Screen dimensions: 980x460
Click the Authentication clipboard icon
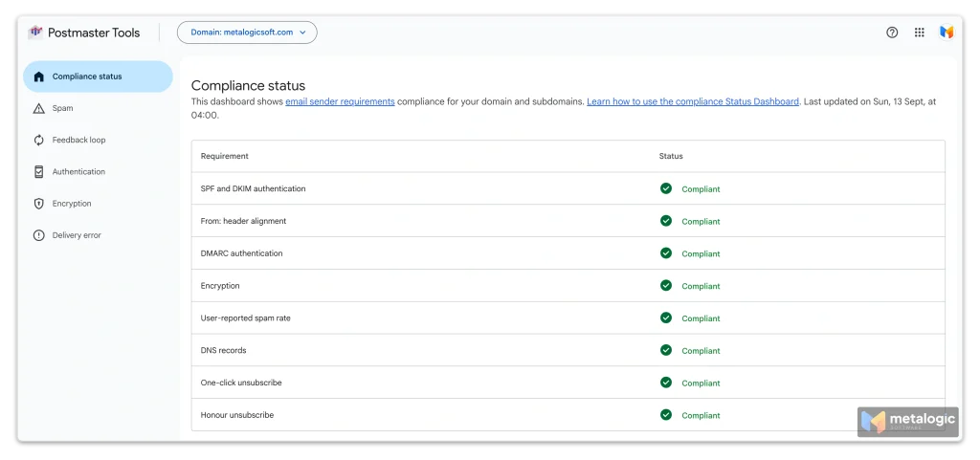(38, 171)
